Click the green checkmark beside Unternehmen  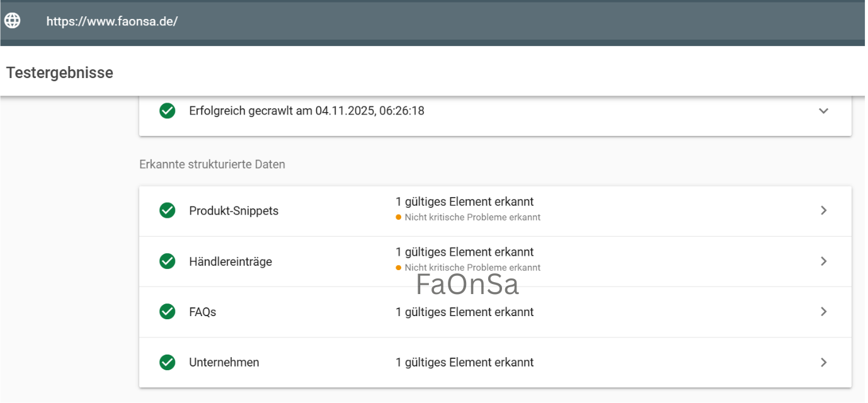(x=167, y=362)
